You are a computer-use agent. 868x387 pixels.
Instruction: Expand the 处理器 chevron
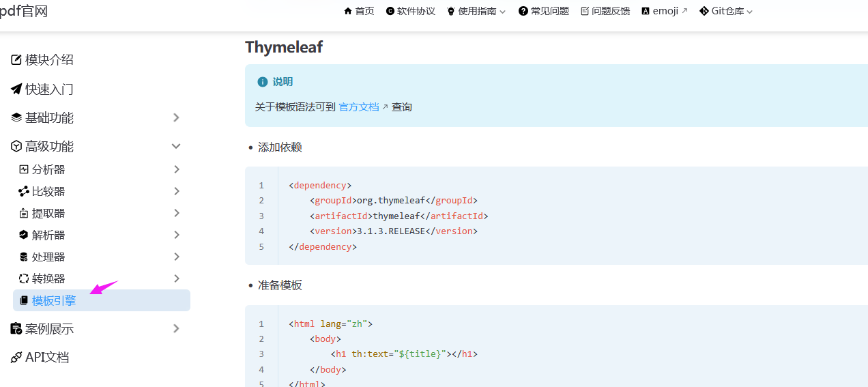tap(177, 257)
